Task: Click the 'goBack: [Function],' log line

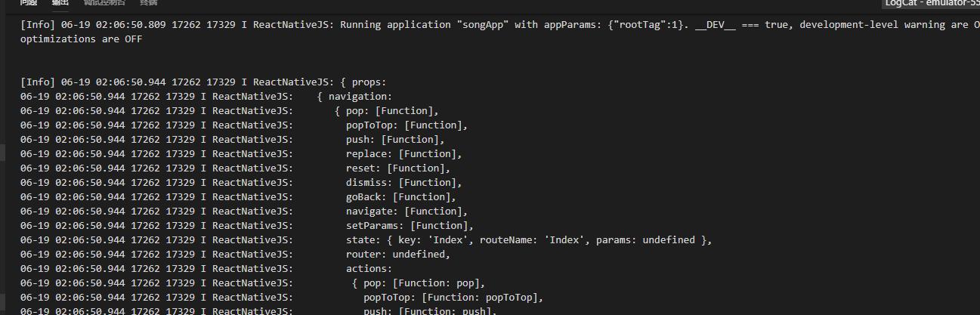Action: tap(400, 197)
